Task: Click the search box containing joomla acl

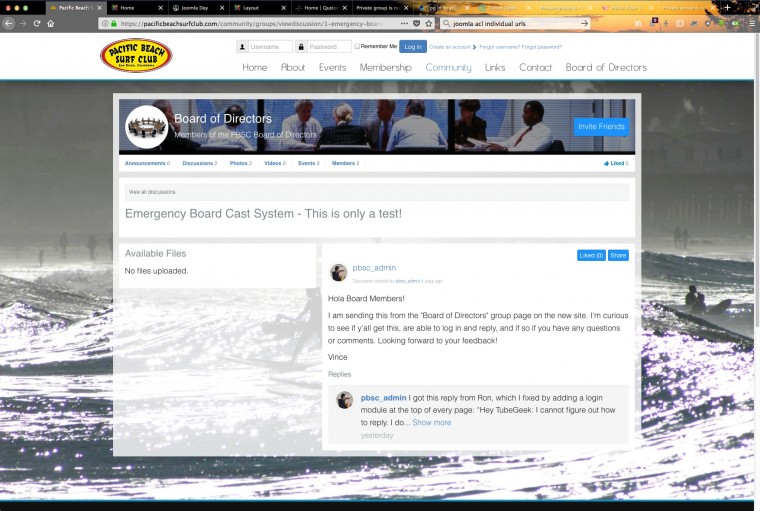Action: click(x=514, y=23)
